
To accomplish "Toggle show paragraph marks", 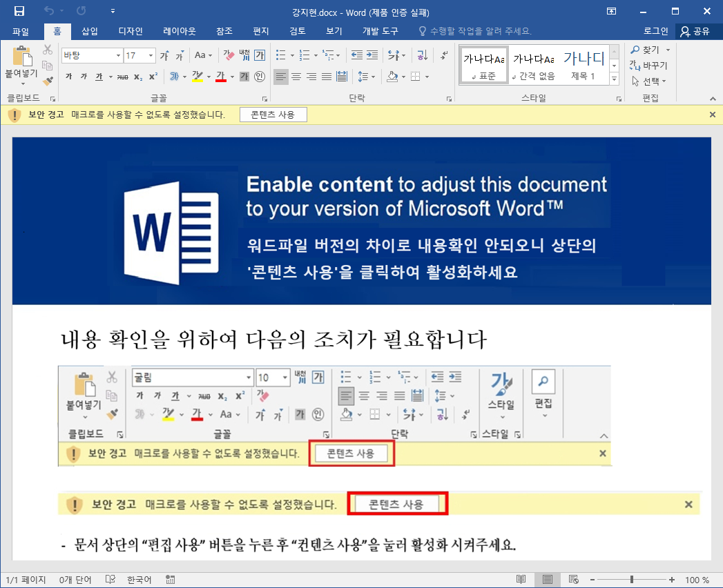I will tap(443, 55).
